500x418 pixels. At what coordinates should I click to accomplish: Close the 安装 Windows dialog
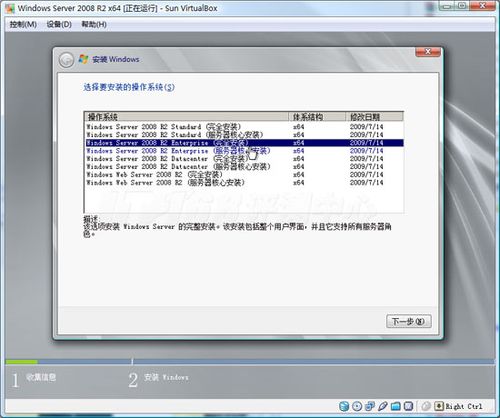point(428,52)
